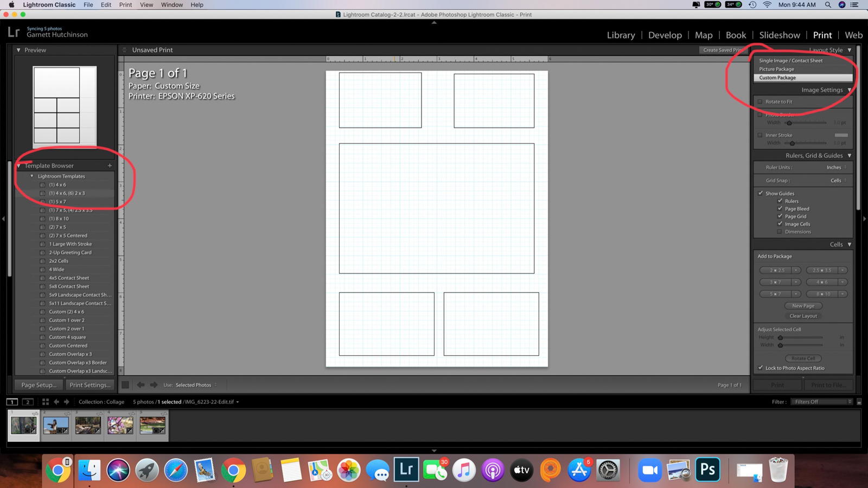Open the Window menu in the menu bar
The width and height of the screenshot is (868, 488).
(171, 5)
